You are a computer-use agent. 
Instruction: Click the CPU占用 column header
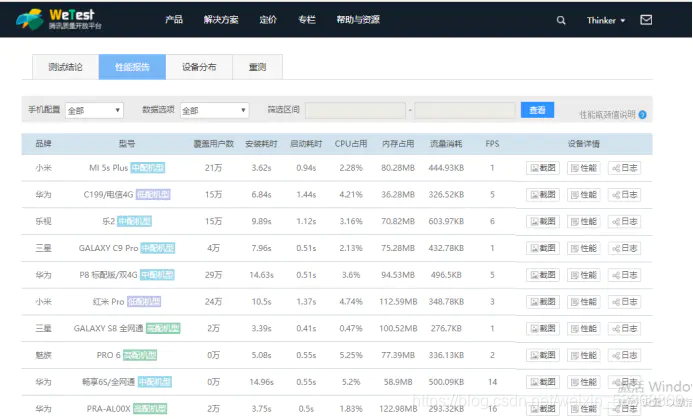pyautogui.click(x=351, y=144)
